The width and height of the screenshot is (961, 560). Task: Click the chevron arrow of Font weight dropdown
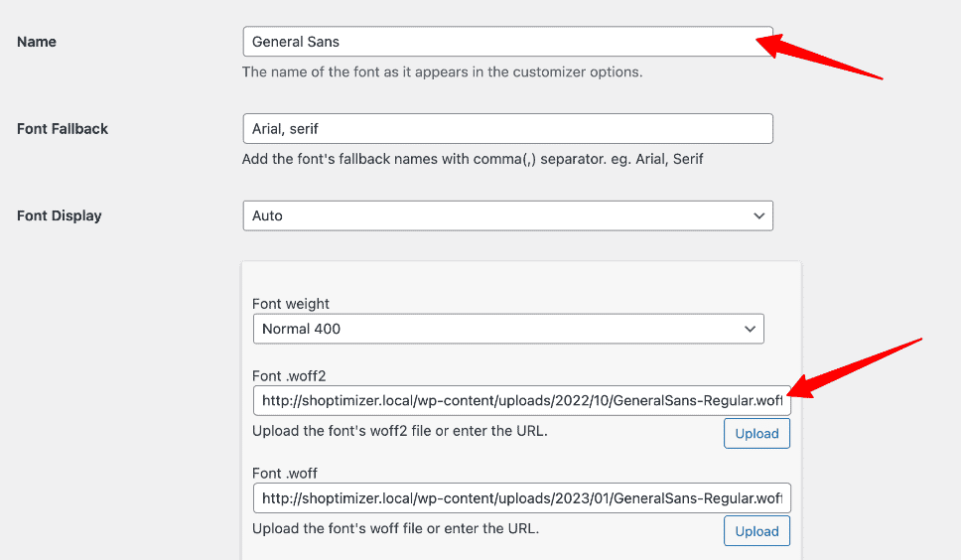750,329
